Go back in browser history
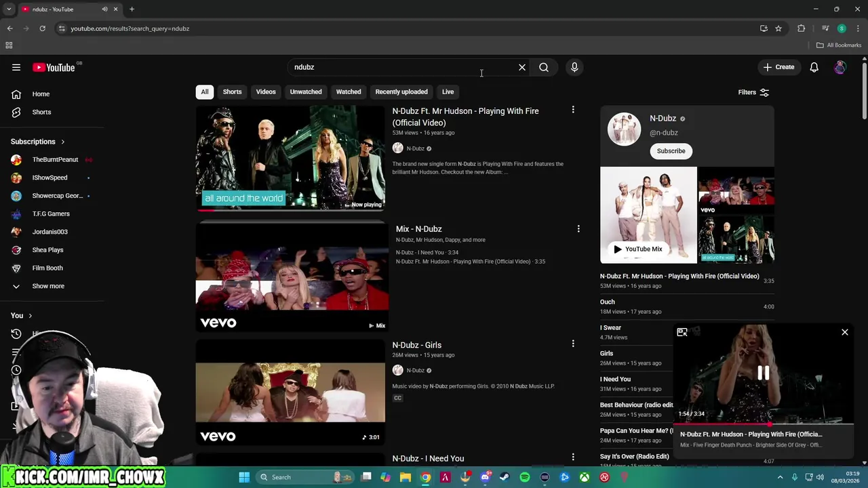 pos(10,28)
